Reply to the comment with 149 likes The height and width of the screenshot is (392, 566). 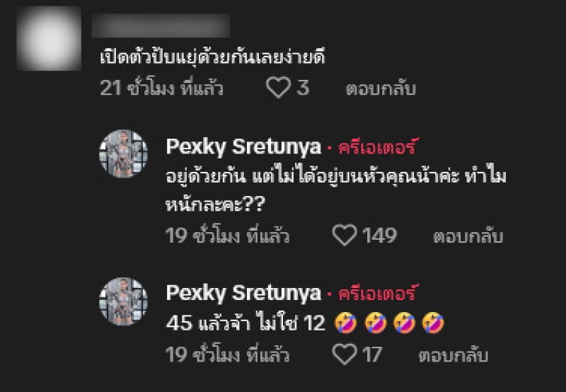point(467,236)
